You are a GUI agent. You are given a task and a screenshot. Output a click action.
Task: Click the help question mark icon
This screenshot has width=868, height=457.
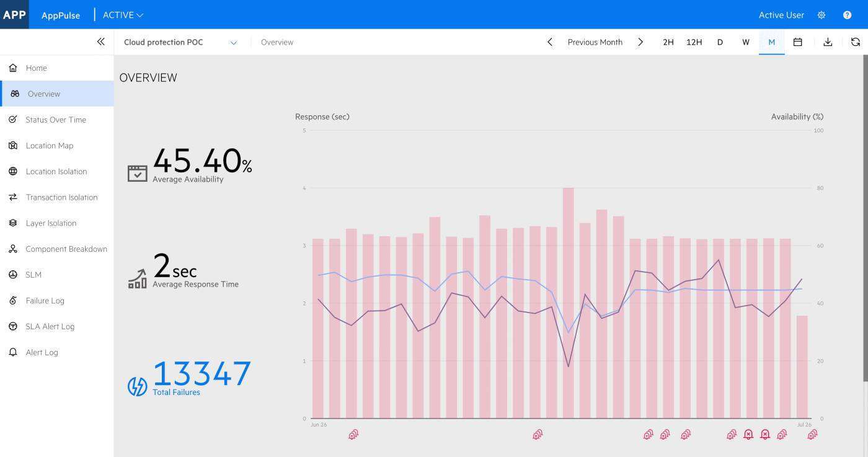click(x=847, y=15)
